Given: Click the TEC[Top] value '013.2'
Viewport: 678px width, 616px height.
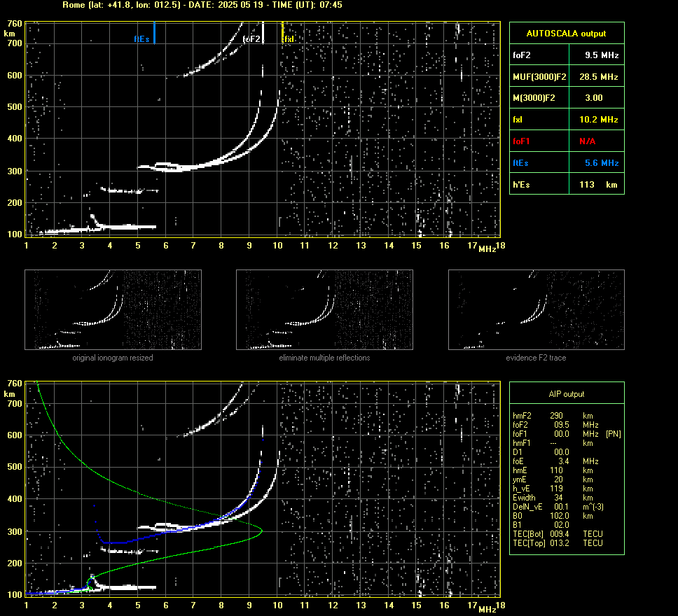Looking at the screenshot, I should [559, 543].
